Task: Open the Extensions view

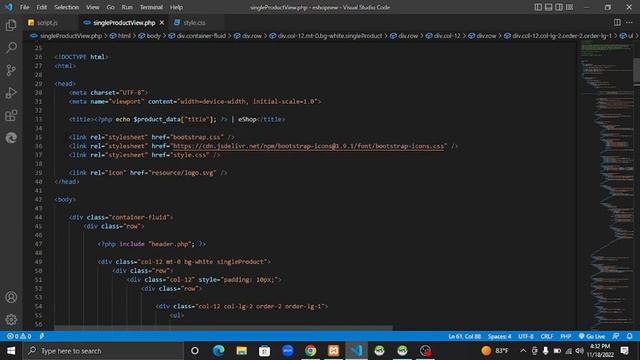Action: click(11, 116)
